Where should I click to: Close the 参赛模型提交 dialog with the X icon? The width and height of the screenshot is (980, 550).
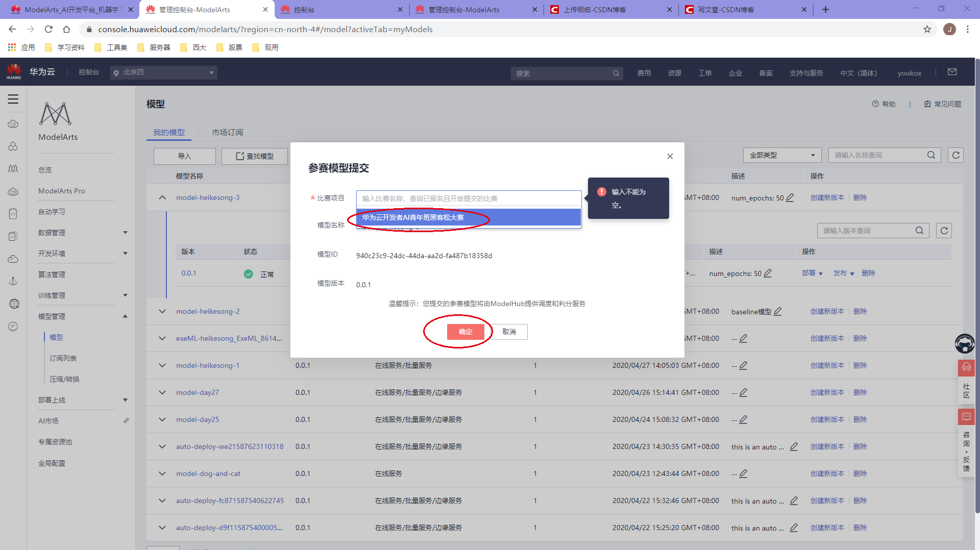pyautogui.click(x=670, y=156)
